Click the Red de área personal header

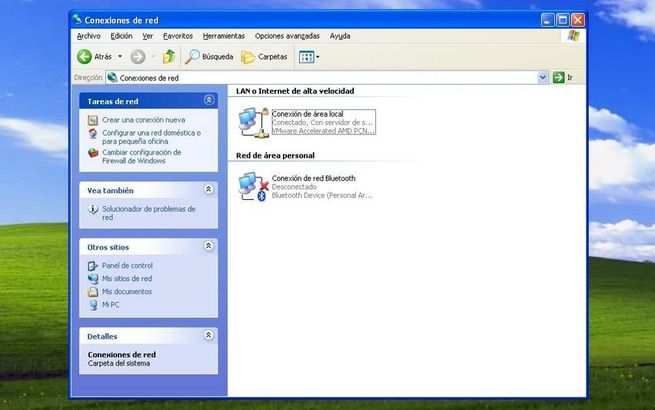[x=275, y=155]
